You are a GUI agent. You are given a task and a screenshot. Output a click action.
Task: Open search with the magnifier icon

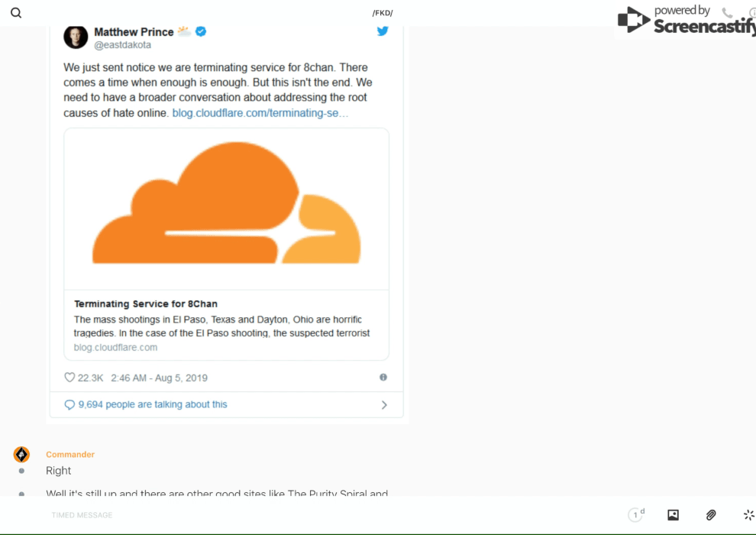[x=16, y=13]
